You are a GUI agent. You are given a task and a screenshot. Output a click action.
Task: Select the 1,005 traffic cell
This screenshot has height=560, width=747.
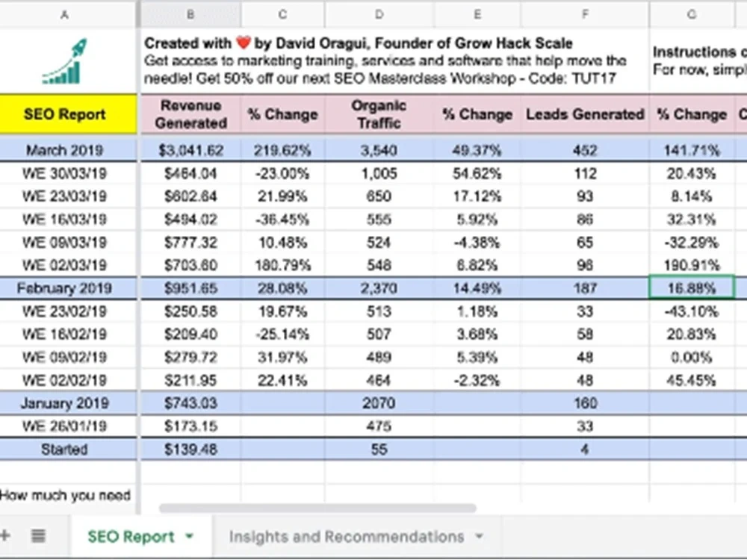coord(379,173)
